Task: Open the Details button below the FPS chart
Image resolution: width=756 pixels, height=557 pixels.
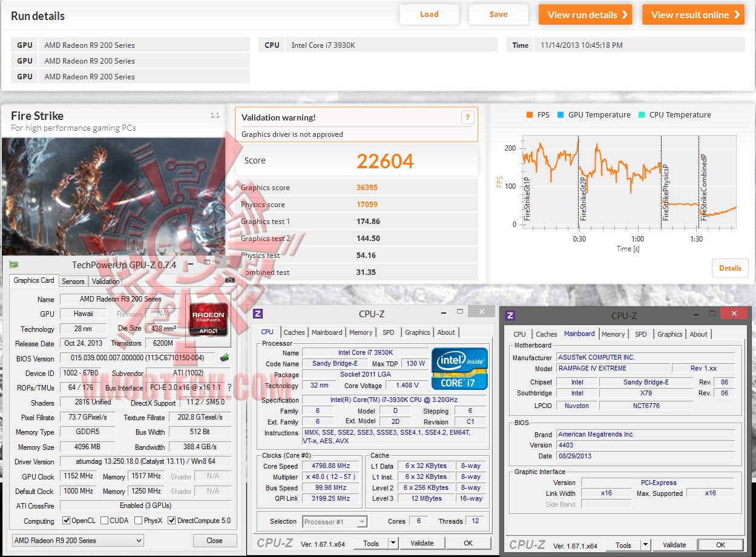Action: click(730, 268)
